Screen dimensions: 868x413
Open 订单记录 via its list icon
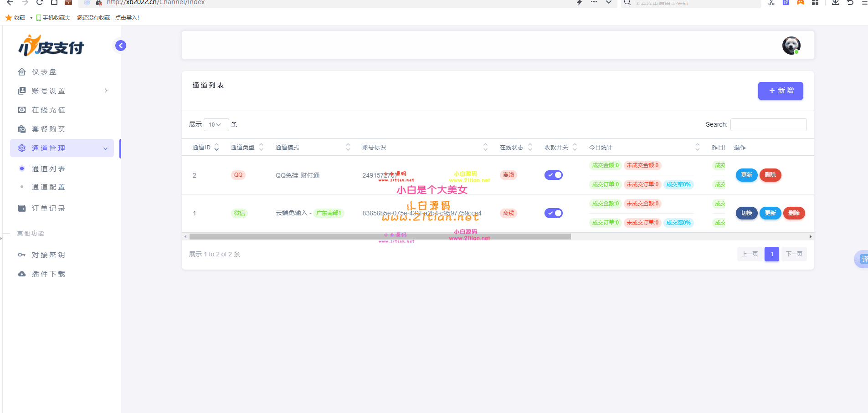21,208
